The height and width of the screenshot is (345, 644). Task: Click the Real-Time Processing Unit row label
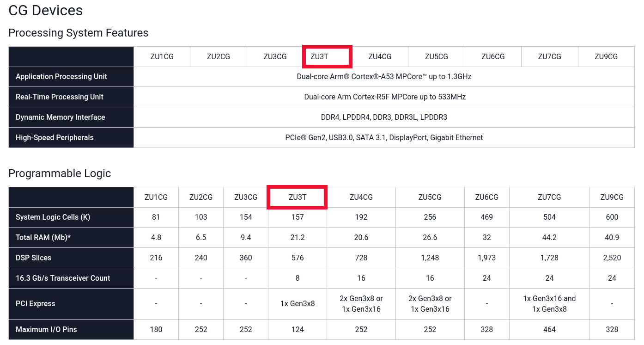[x=60, y=97]
